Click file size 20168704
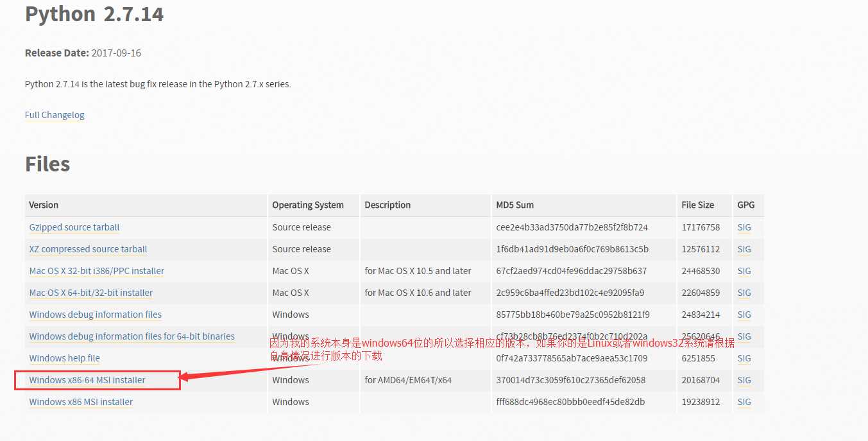Screen dimensions: 868x441 [x=701, y=380]
